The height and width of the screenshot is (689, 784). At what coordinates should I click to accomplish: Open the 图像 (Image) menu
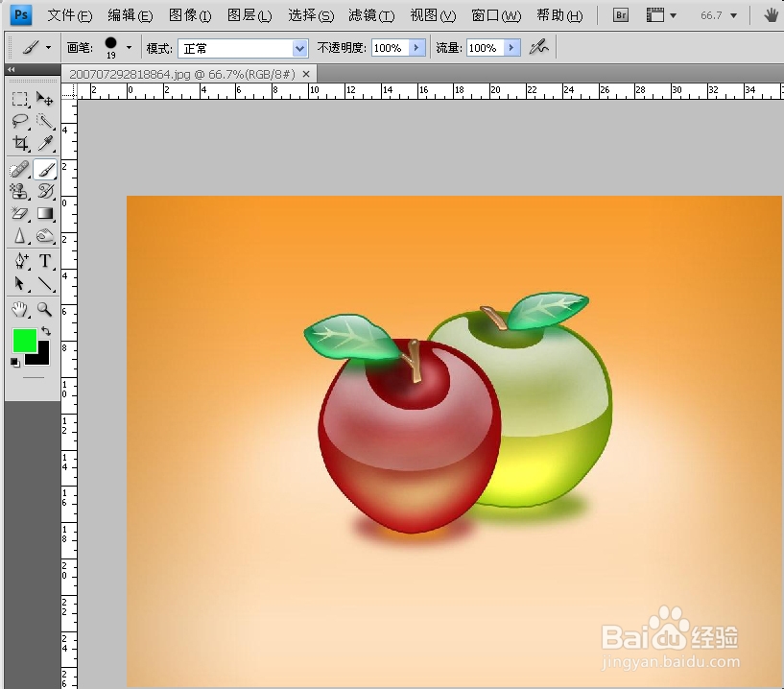pyautogui.click(x=190, y=16)
